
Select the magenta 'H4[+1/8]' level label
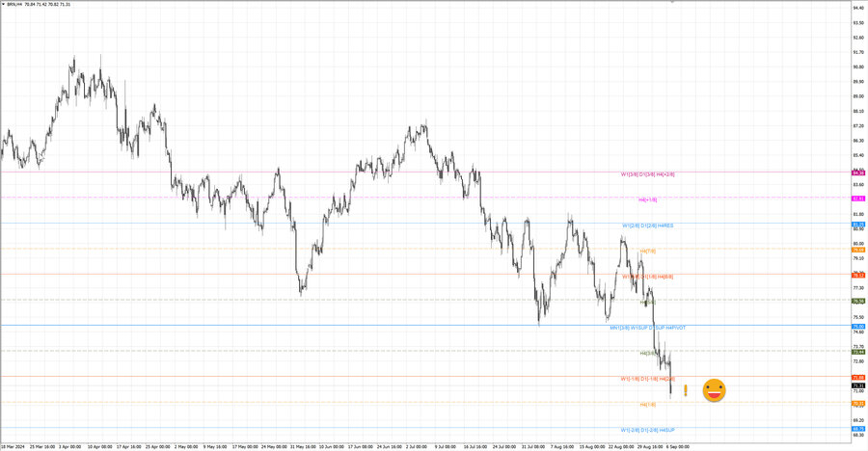point(648,199)
